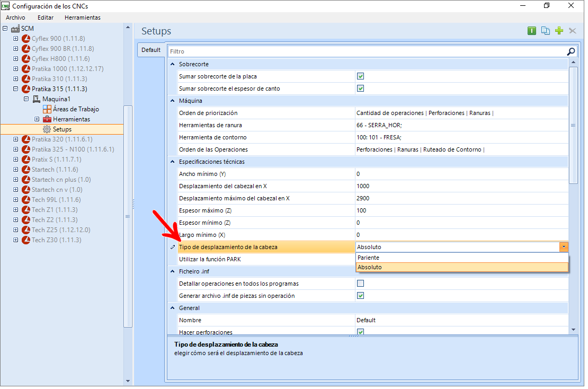Click the Pratix S machine icon
Image resolution: width=588 pixels, height=389 pixels.
(x=26, y=160)
